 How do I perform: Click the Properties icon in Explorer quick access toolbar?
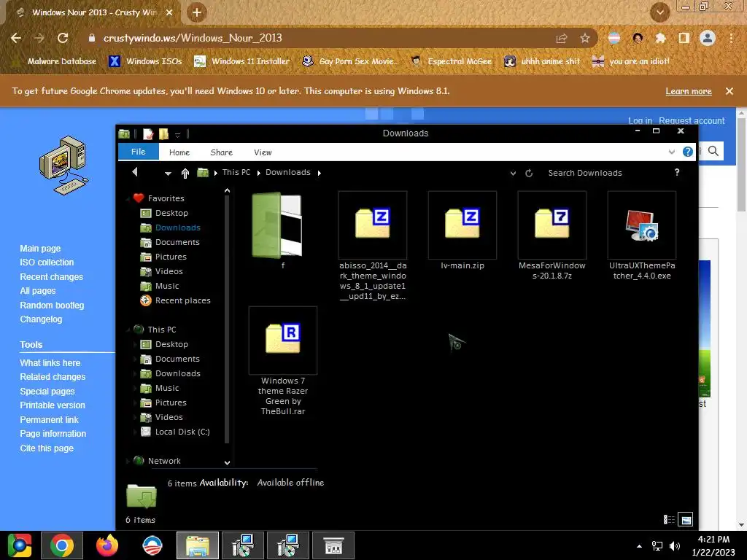click(x=148, y=134)
